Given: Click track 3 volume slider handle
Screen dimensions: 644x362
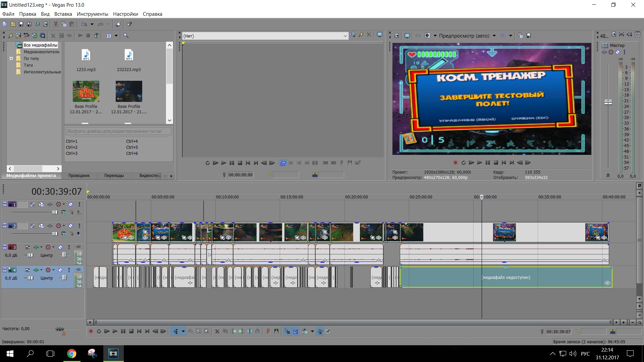Looking at the screenshot, I should point(30,255).
